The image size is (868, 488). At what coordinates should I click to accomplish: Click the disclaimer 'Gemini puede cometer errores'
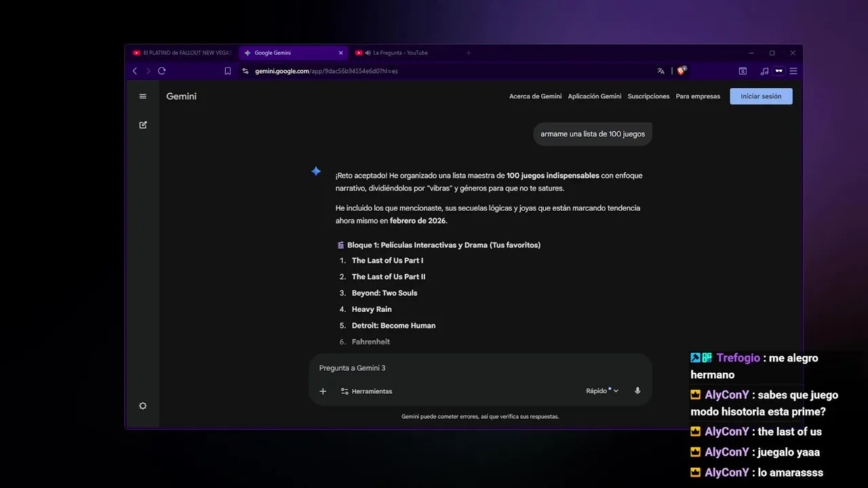[480, 417]
